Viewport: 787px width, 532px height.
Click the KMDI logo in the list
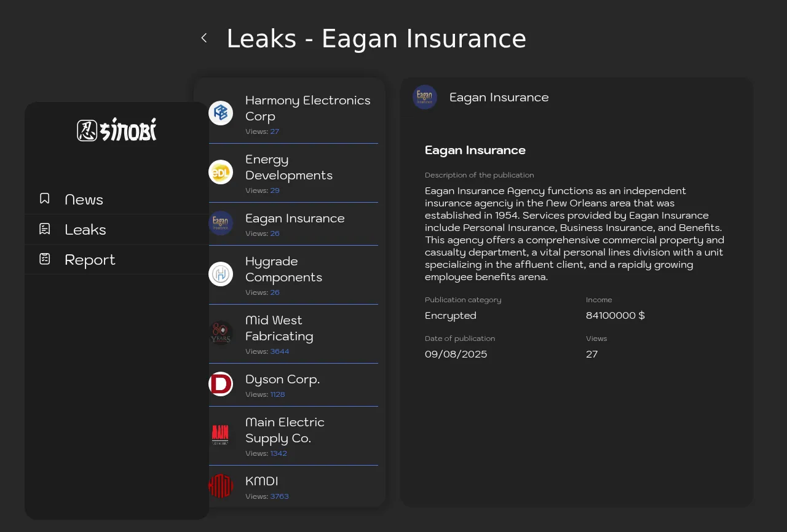click(x=221, y=486)
